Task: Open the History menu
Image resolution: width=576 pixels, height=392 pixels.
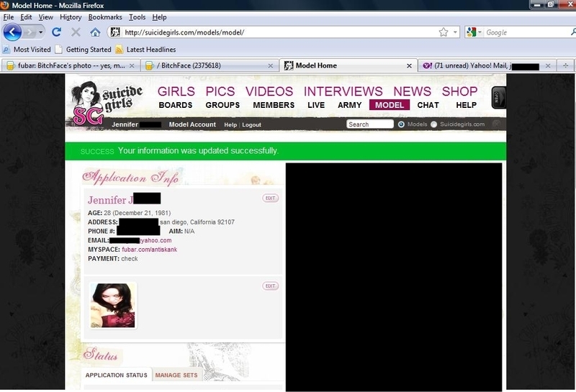Action: 71,17
